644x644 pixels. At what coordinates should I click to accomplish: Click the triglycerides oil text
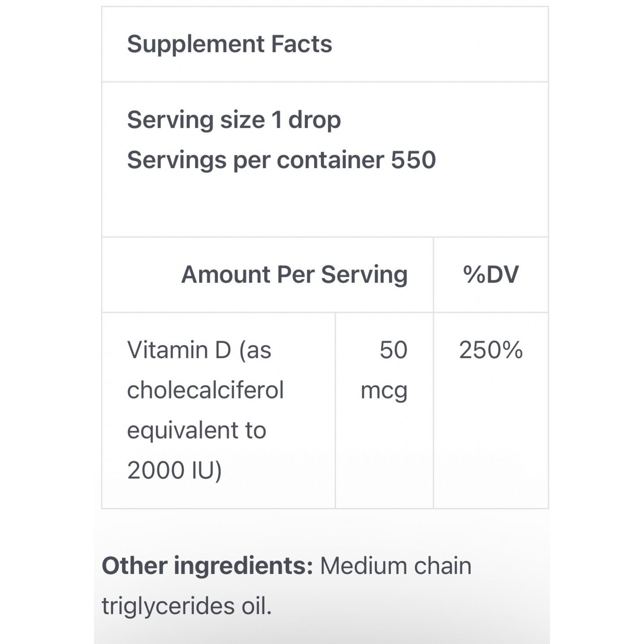186,606
